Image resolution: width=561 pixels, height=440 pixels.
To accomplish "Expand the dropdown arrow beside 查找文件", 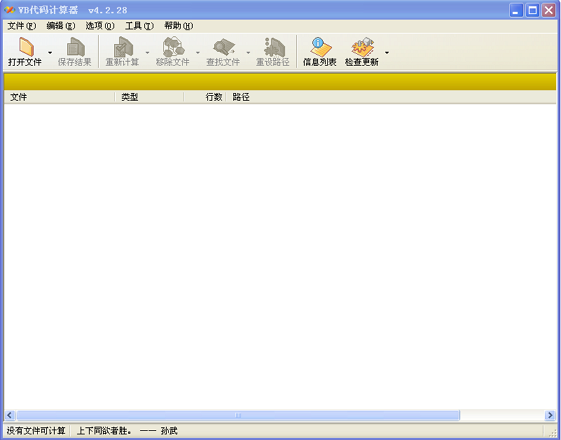I will tap(248, 53).
